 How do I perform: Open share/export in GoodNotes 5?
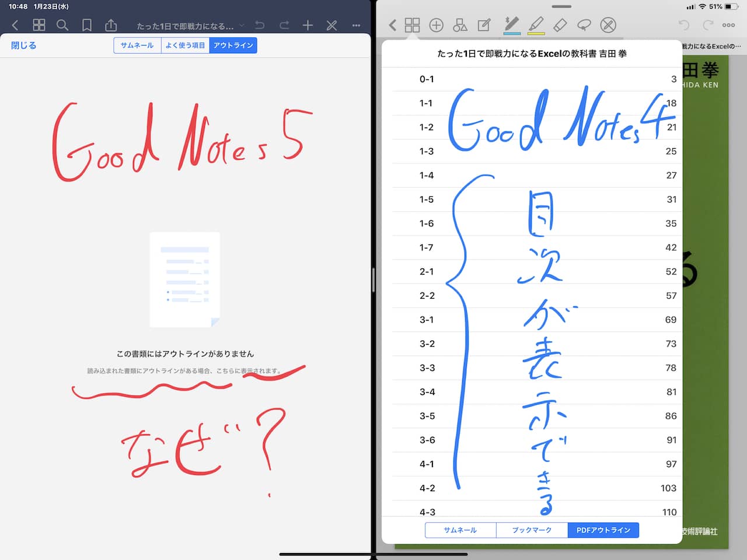111,25
